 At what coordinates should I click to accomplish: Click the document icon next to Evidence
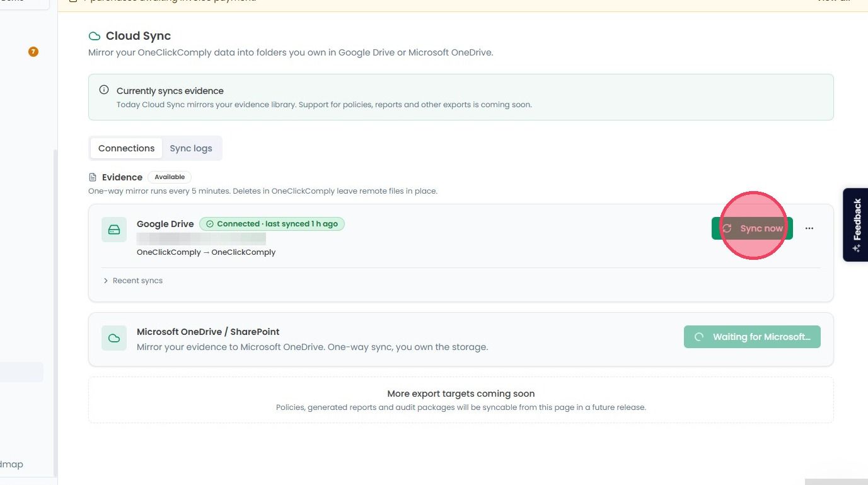93,177
